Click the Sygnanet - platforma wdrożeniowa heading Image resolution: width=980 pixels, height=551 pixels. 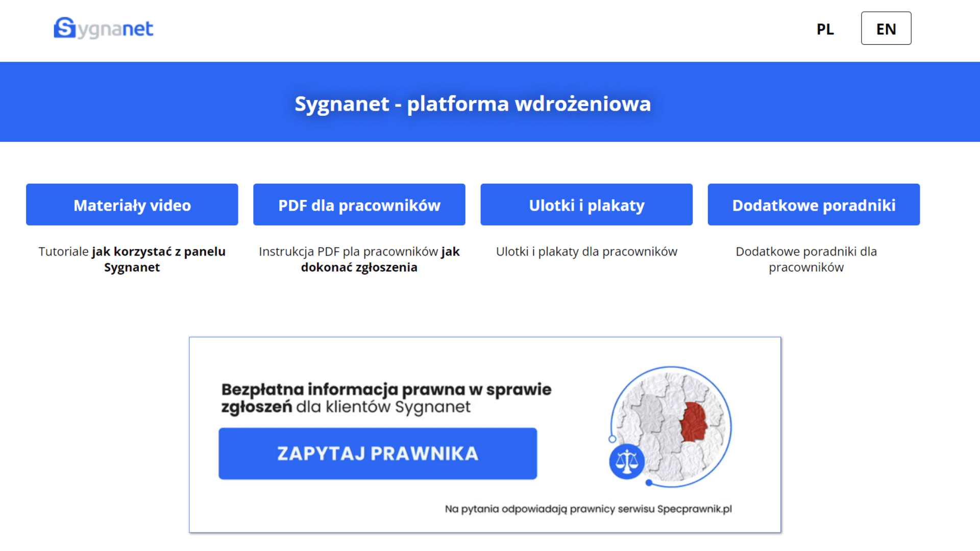pos(473,104)
